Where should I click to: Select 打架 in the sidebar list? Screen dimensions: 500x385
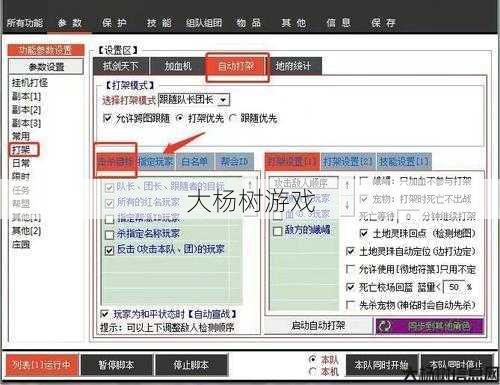21,150
